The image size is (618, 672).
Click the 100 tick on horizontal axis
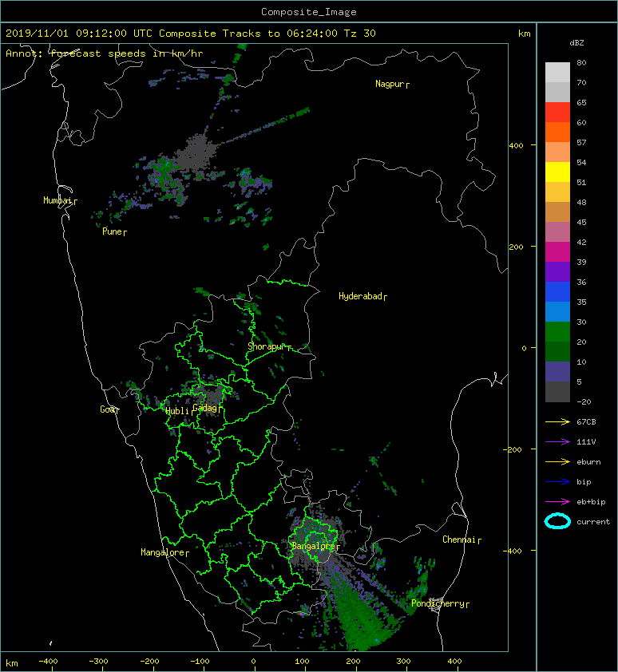(x=302, y=662)
